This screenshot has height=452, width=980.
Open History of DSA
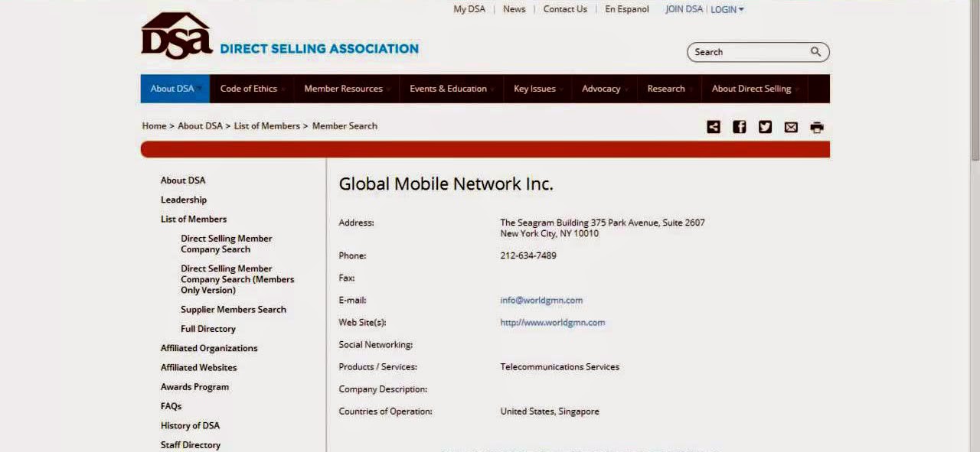coord(190,425)
